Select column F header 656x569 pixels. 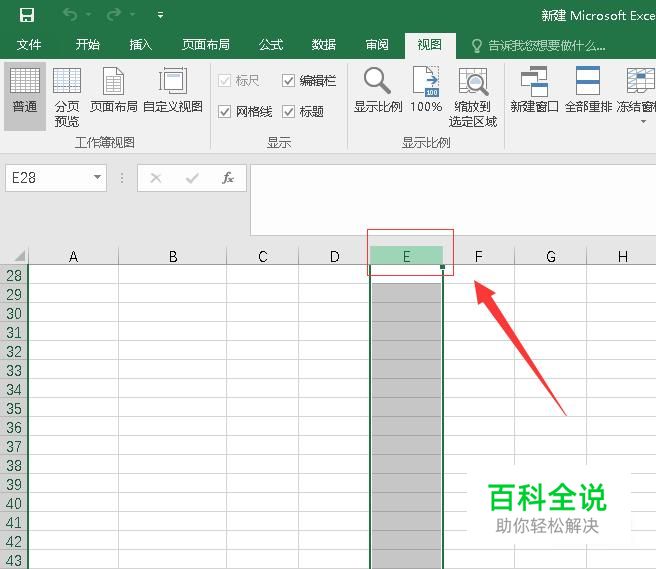479,256
